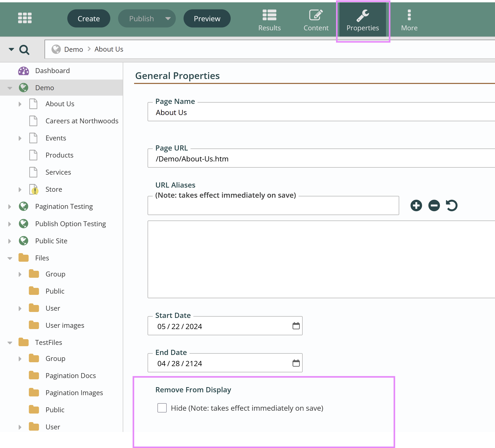495x448 pixels.
Task: Open the Start Date calendar picker
Action: [x=296, y=326]
